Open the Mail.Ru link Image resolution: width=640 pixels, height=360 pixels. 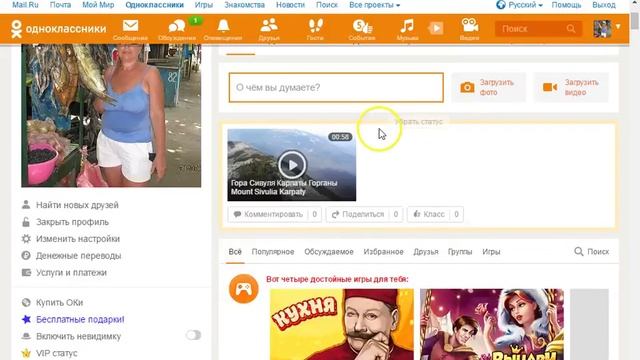click(25, 5)
